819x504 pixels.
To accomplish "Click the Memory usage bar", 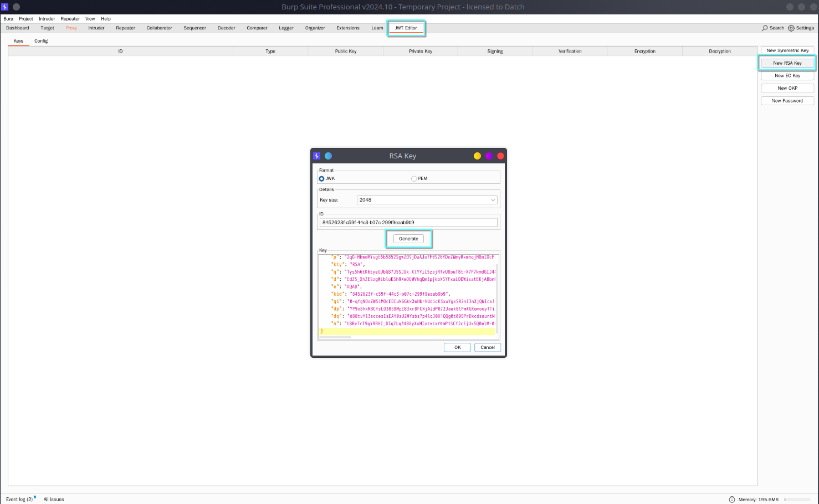I will (x=797, y=500).
